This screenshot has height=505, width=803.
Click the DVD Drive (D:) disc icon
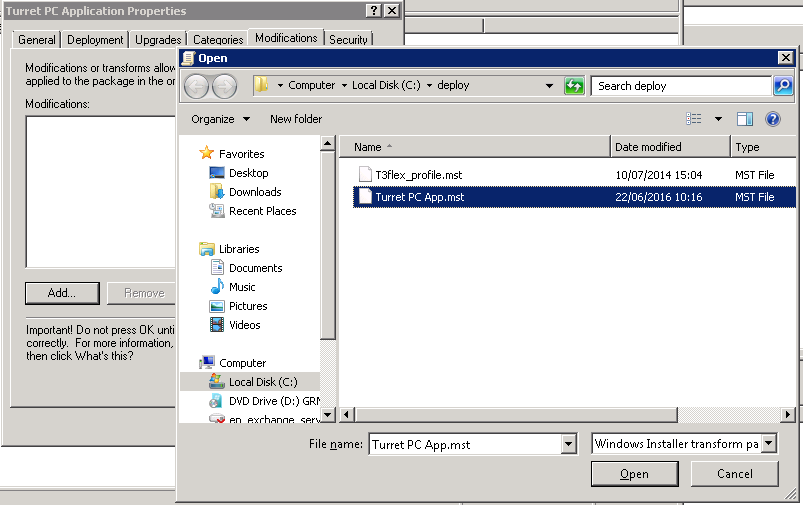(x=216, y=401)
